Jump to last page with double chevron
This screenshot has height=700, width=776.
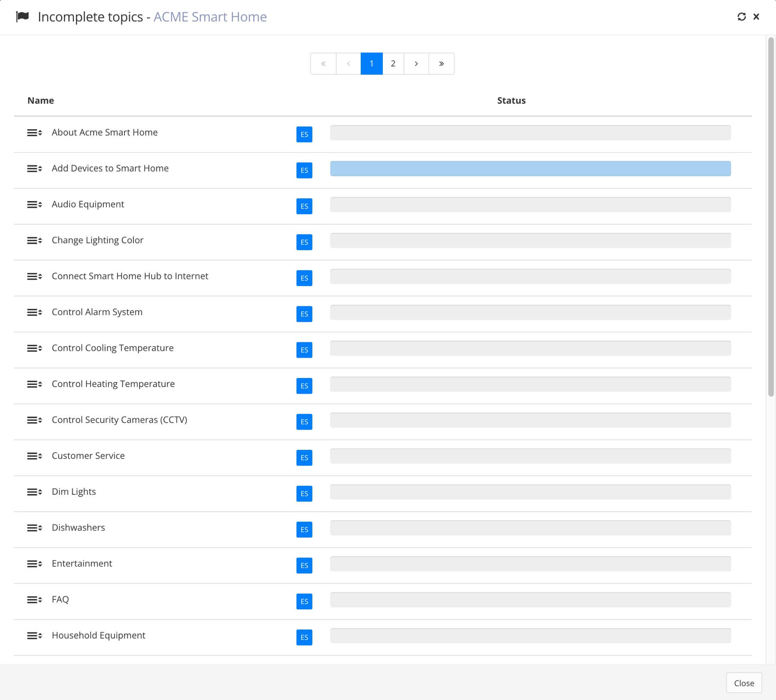[441, 64]
